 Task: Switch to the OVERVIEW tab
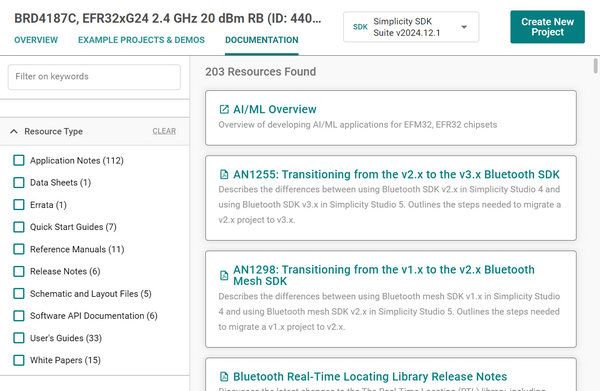(x=36, y=40)
